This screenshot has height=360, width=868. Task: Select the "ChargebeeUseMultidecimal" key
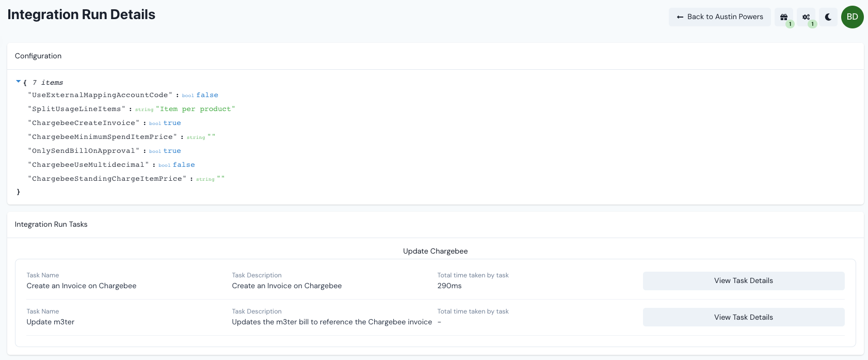point(88,165)
